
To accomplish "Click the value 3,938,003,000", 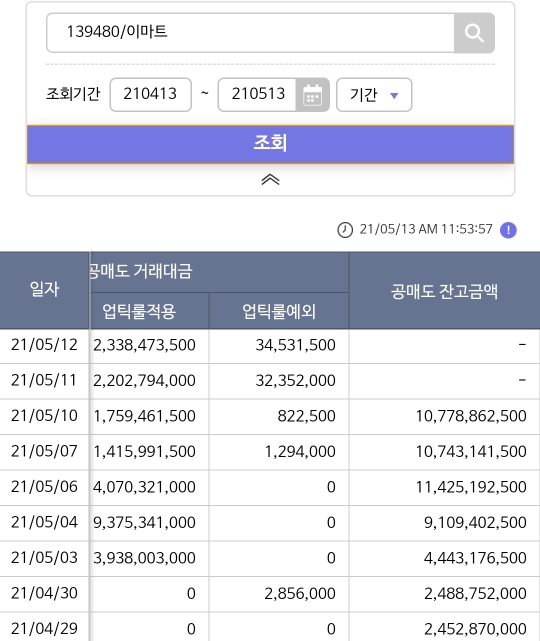I will point(144,558).
